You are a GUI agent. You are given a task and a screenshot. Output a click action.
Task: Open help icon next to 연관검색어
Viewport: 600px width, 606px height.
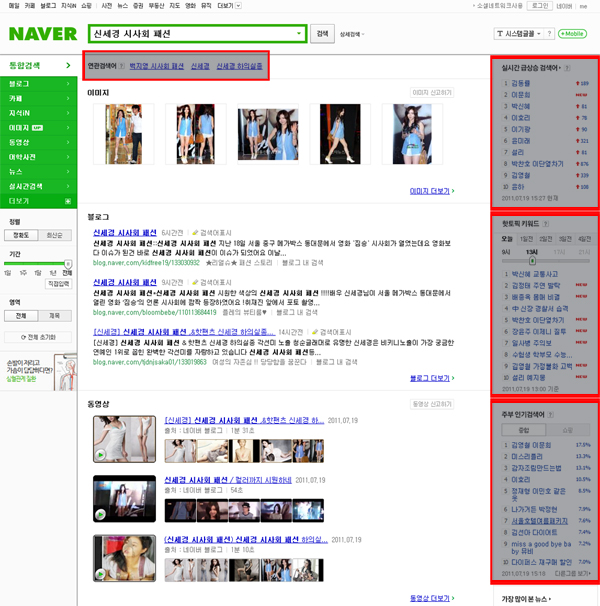click(121, 66)
